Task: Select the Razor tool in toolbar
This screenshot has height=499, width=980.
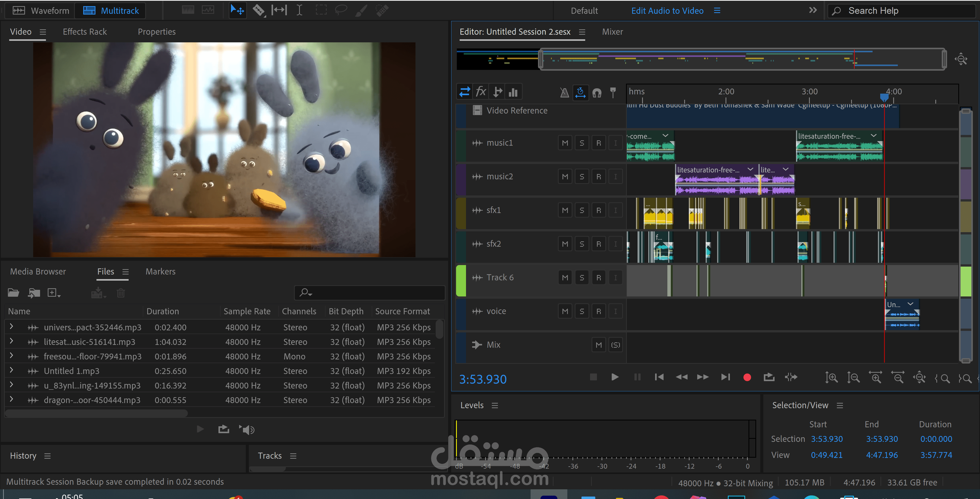Action: [x=258, y=10]
